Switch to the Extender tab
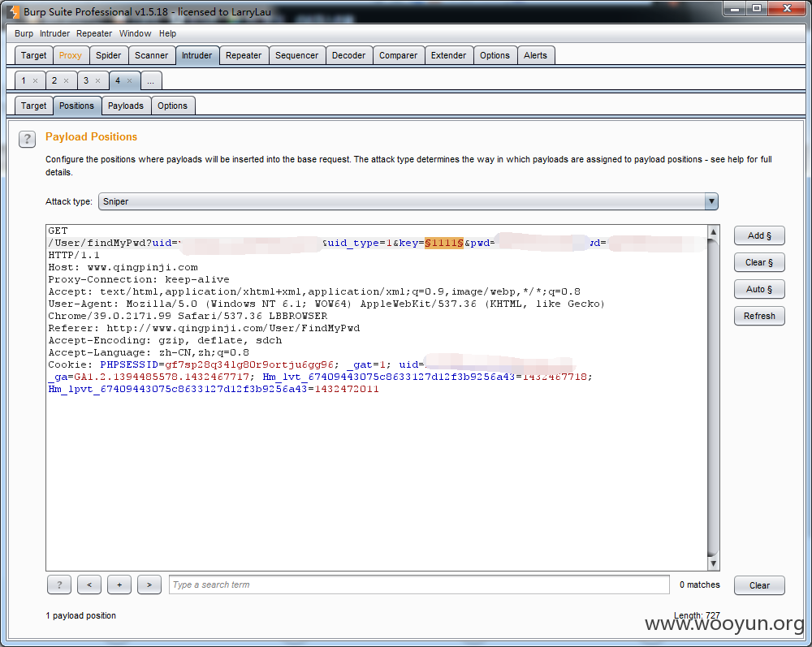The height and width of the screenshot is (647, 812). click(448, 55)
